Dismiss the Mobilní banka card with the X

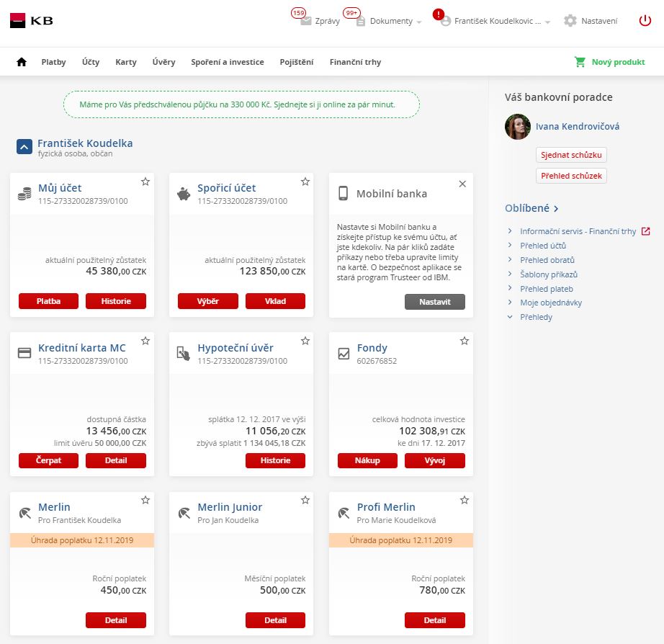coord(462,184)
